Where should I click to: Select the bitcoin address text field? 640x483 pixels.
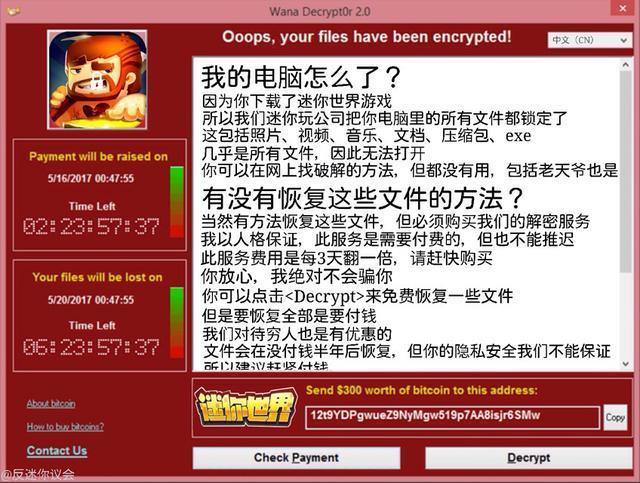pyautogui.click(x=452, y=417)
